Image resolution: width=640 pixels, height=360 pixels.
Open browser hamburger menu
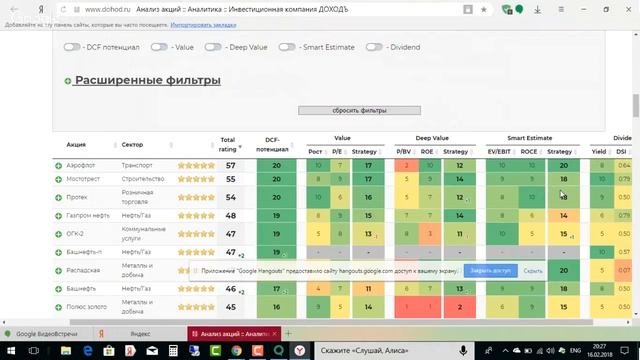[561, 9]
